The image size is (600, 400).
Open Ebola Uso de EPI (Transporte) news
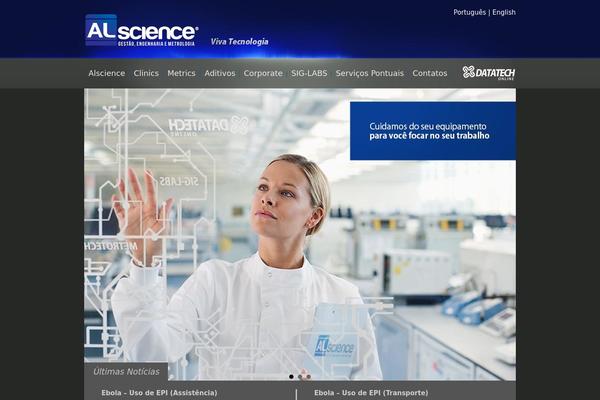tap(371, 393)
